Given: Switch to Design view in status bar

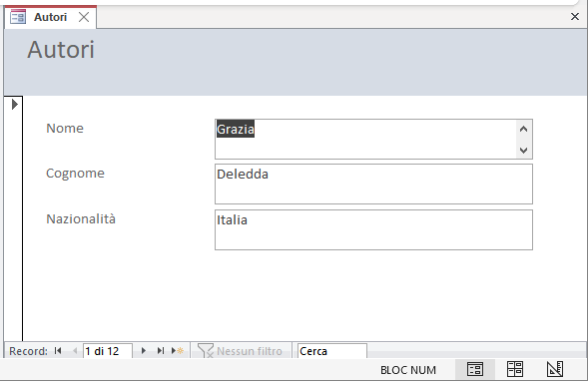Looking at the screenshot, I should point(555,369).
